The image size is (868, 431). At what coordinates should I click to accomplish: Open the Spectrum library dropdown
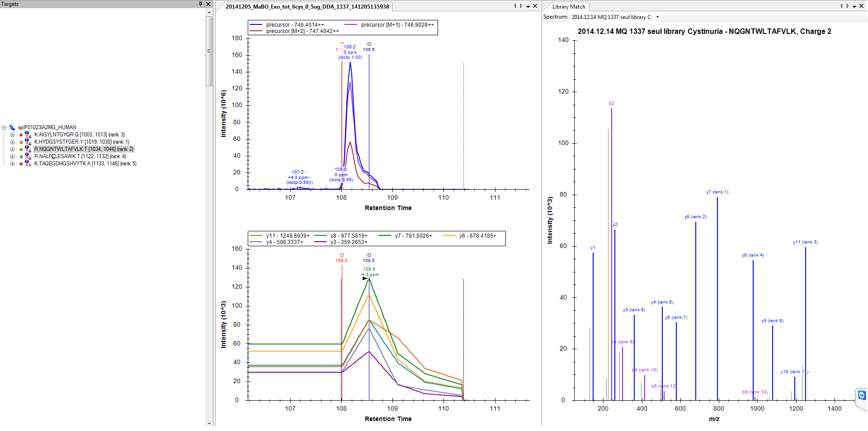657,17
